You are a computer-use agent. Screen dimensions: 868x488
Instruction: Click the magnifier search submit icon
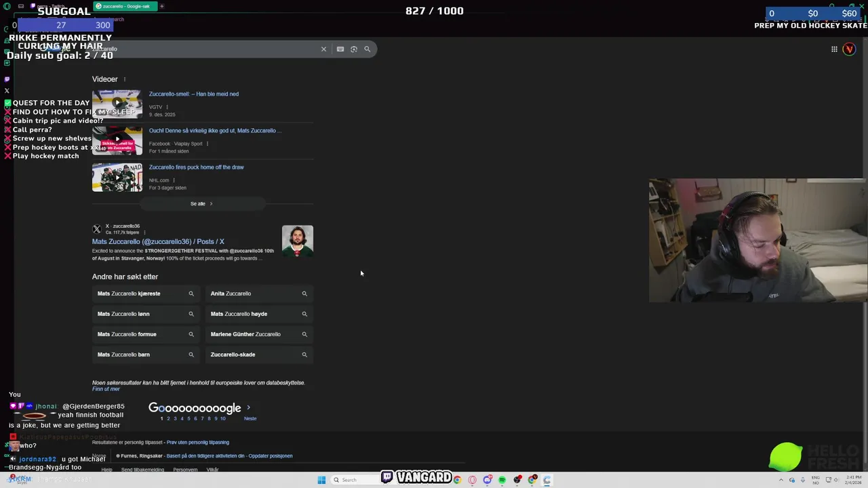(368, 49)
